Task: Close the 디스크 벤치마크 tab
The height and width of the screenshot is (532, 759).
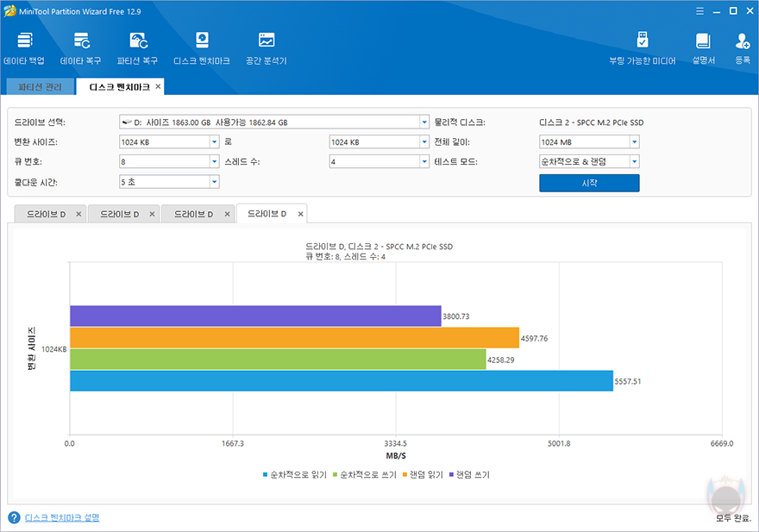Action: pos(158,86)
